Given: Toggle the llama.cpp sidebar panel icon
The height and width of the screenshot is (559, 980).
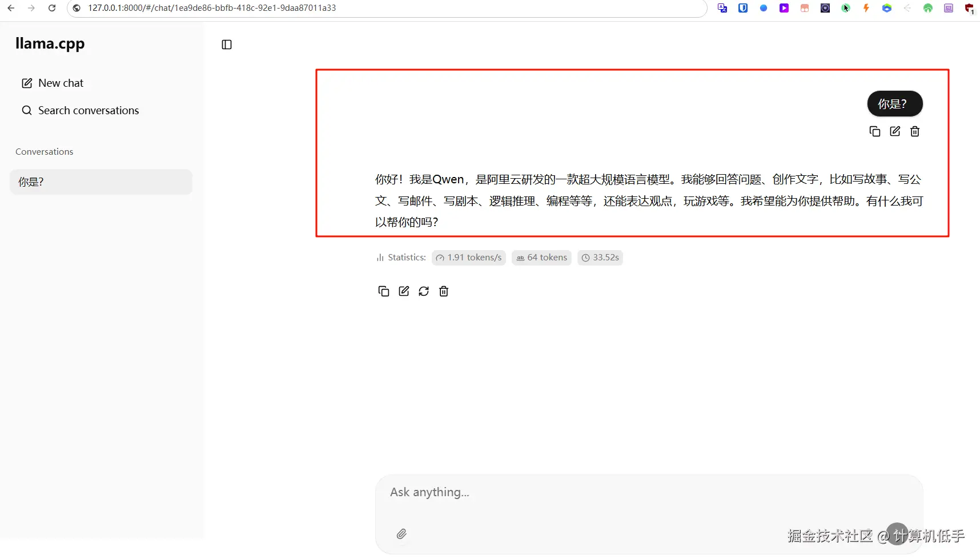Looking at the screenshot, I should click(227, 45).
